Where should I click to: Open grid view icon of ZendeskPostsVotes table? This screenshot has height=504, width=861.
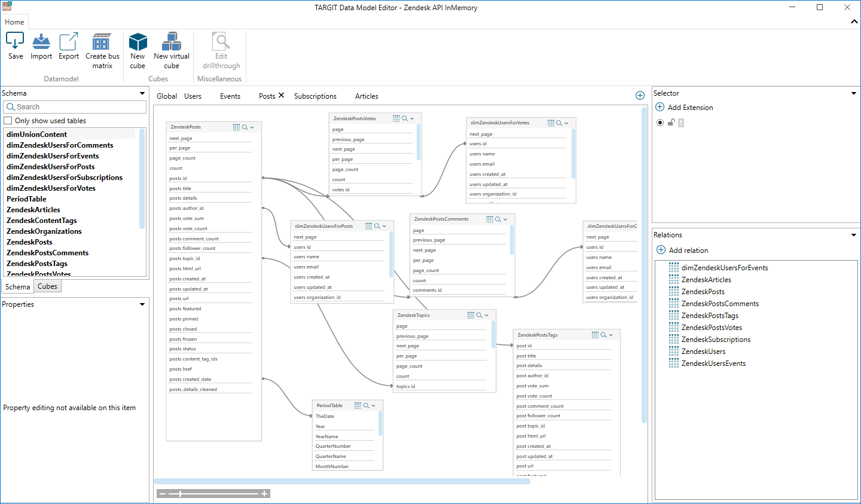click(x=396, y=118)
